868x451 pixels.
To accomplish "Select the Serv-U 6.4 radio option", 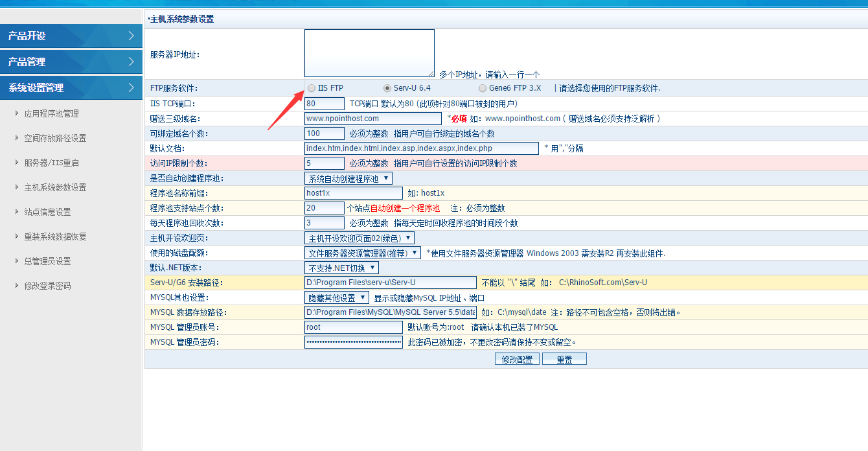I will (387, 88).
